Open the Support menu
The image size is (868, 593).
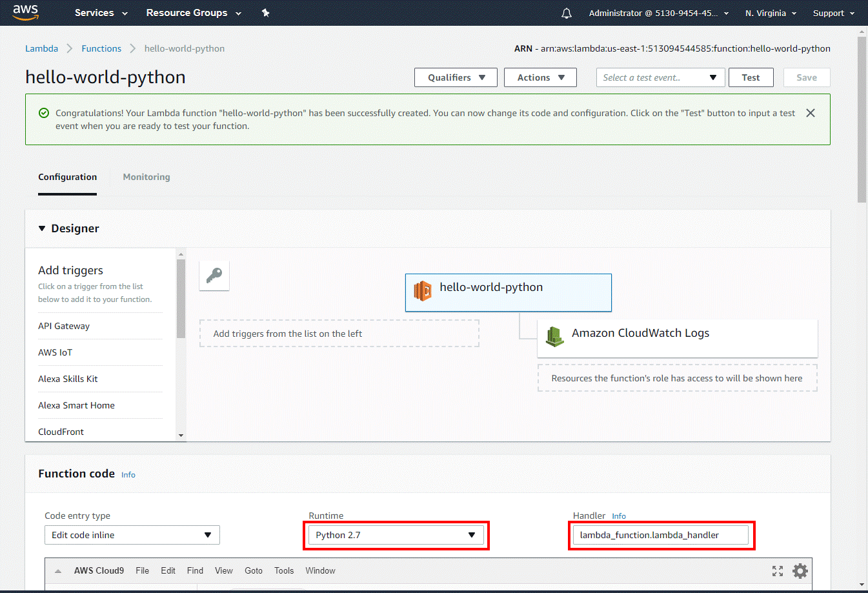tap(834, 13)
